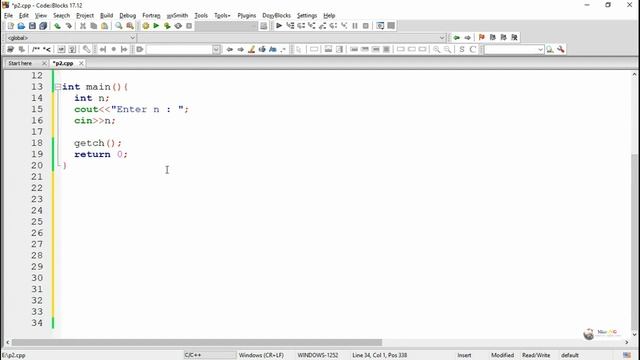Undo the last edit
This screenshot has height=360, width=640.
click(x=58, y=26)
